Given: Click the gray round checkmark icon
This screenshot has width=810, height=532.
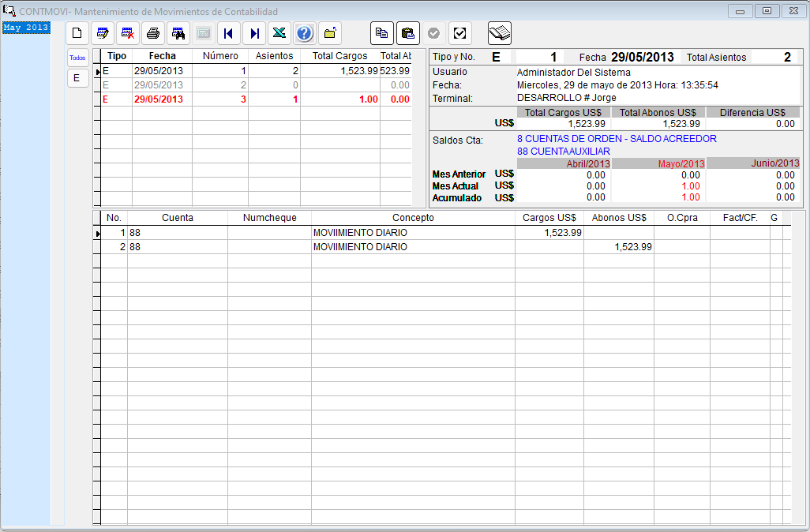Looking at the screenshot, I should coord(434,34).
